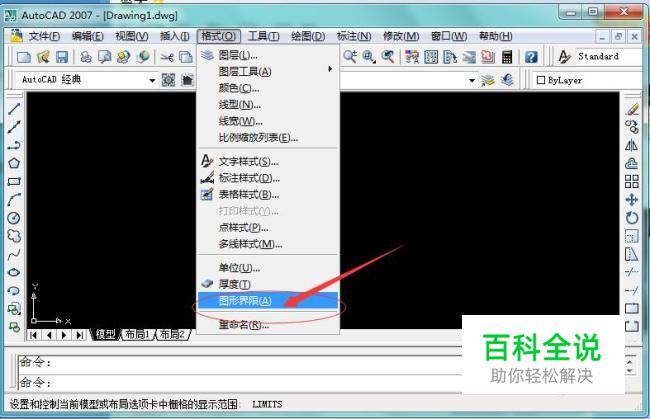Open the 修改(M) menu
This screenshot has width=650, height=419.
click(x=401, y=36)
